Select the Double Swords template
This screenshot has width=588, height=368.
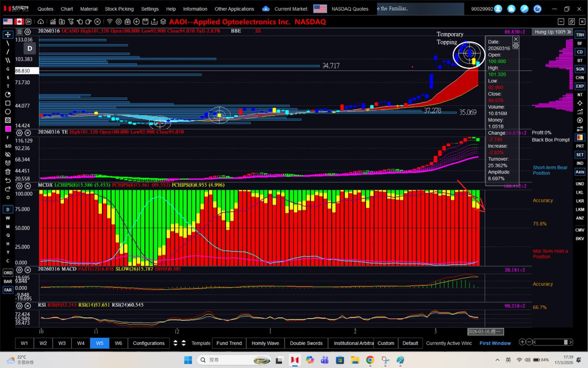click(306, 343)
